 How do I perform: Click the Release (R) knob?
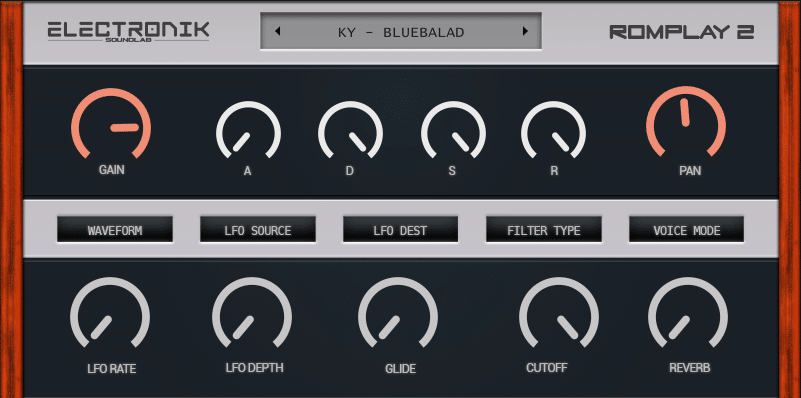[553, 129]
